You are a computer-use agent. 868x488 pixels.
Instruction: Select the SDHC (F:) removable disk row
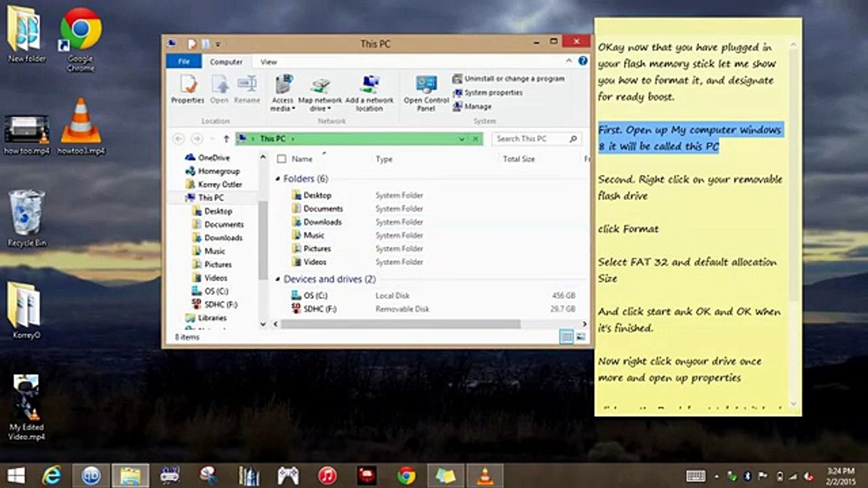pyautogui.click(x=433, y=309)
